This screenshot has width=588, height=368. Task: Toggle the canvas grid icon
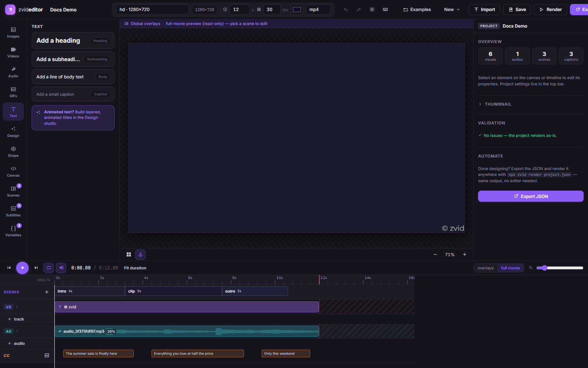(129, 254)
